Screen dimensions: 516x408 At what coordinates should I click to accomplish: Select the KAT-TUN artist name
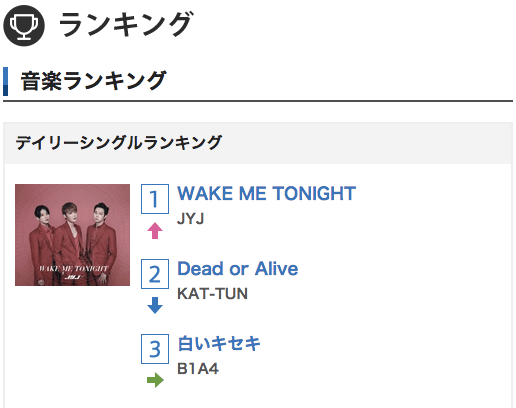(212, 294)
